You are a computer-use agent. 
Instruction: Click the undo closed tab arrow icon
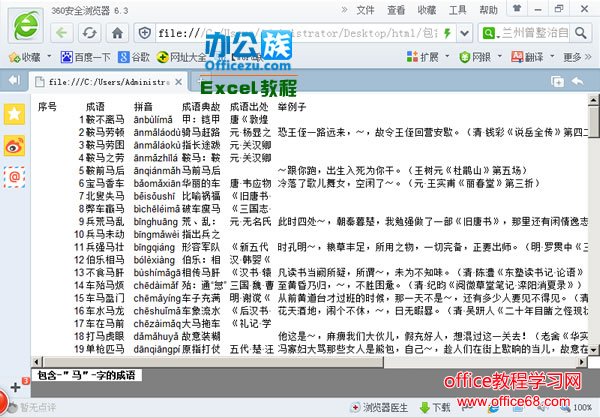[577, 81]
